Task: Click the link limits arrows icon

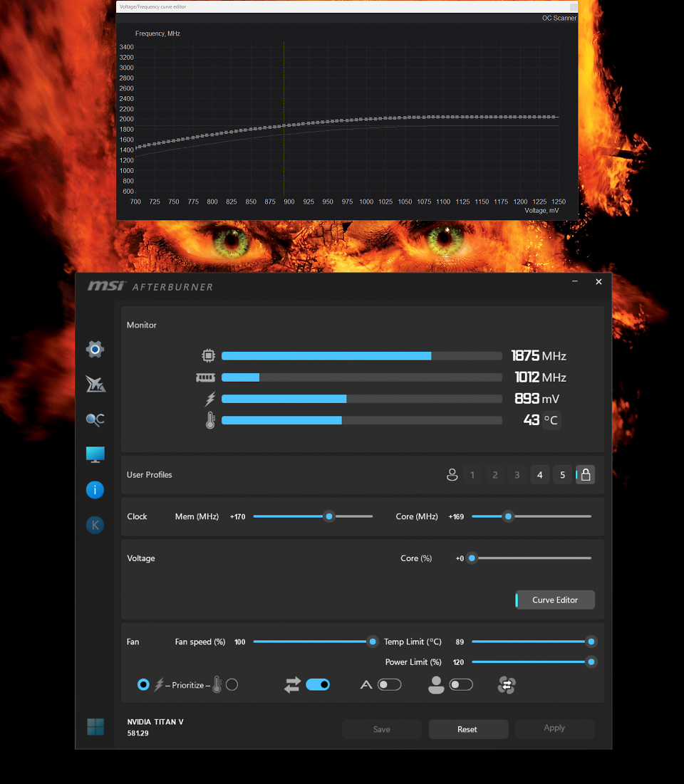Action: [293, 684]
